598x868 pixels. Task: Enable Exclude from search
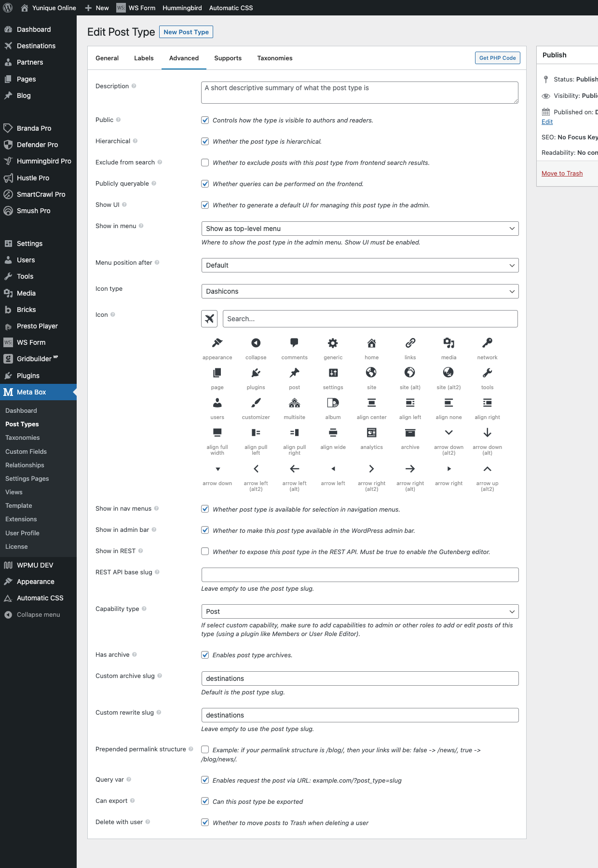pos(205,163)
